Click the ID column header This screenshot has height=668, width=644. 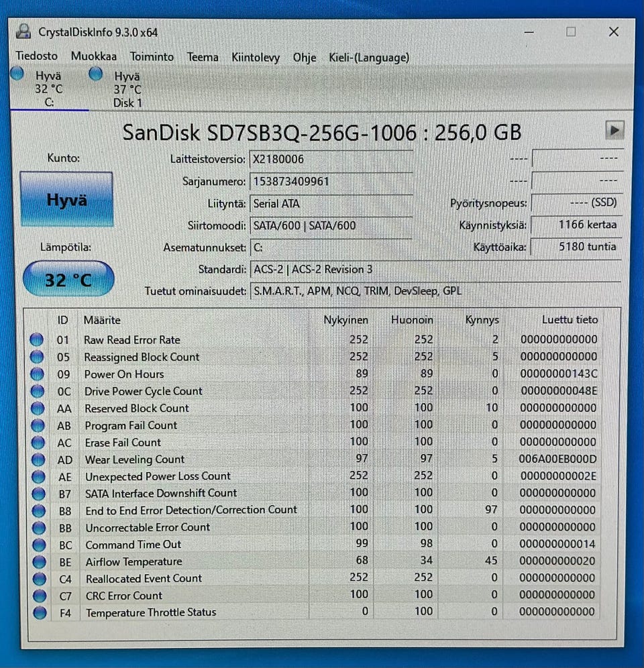click(62, 320)
